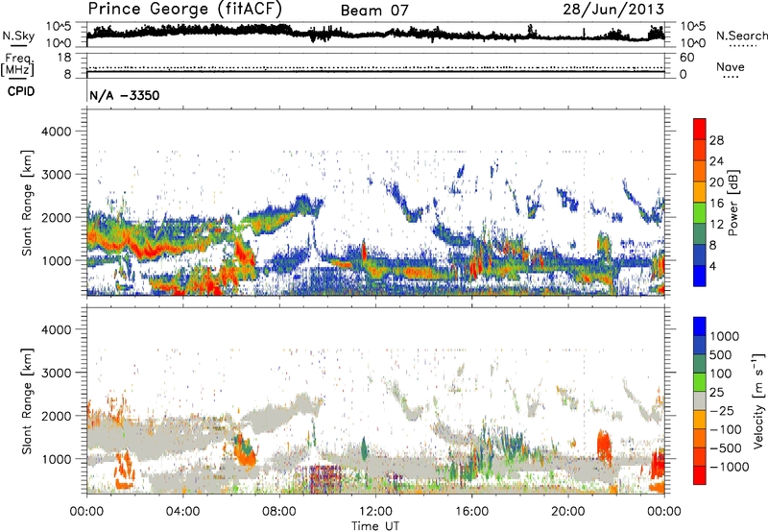Image resolution: width=768 pixels, height=532 pixels.
Task: Select the "N/A -3350" CPID value
Action: [x=125, y=95]
